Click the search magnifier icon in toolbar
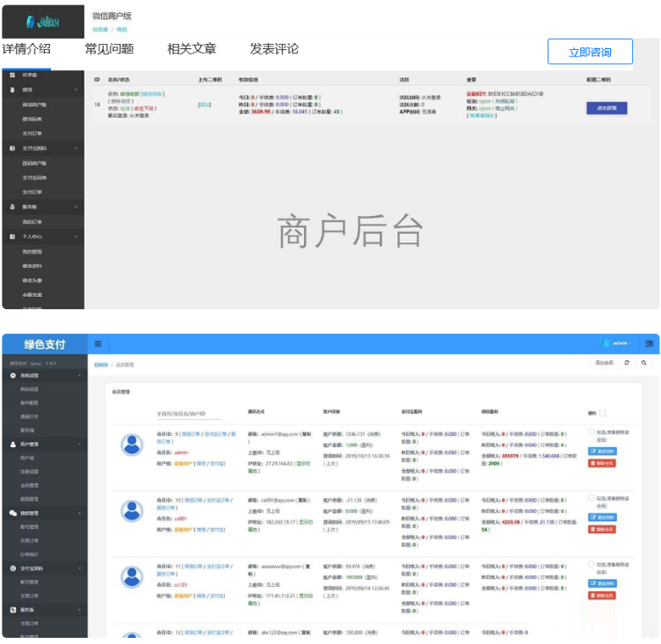Image resolution: width=661 pixels, height=644 pixels. point(643,363)
